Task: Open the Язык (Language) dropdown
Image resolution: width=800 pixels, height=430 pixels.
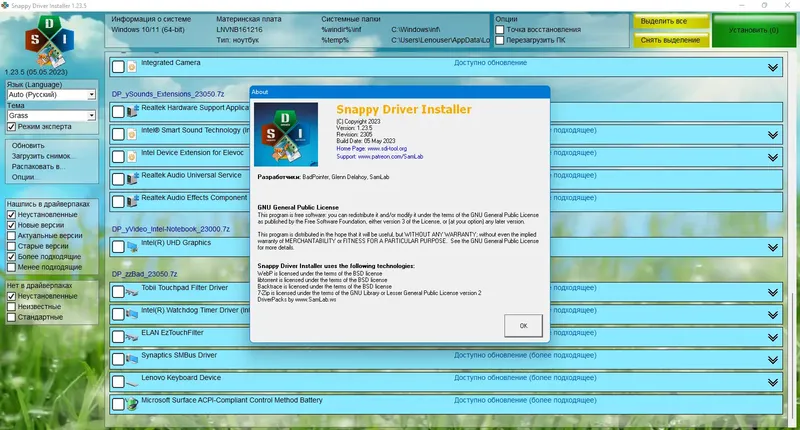Action: [51, 95]
